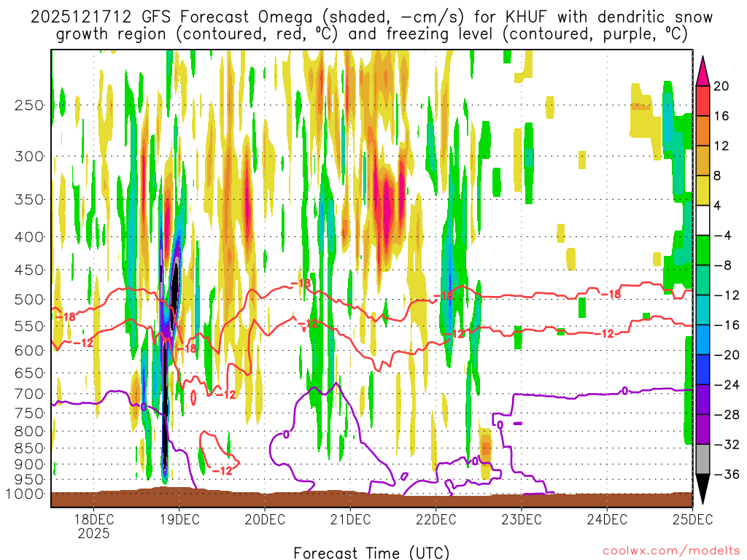Click the 450 pressure level label
This screenshot has width=747, height=560.
29,270
